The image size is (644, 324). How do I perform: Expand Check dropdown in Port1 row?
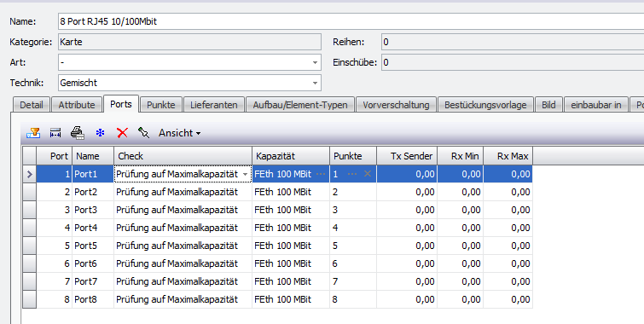coord(245,175)
